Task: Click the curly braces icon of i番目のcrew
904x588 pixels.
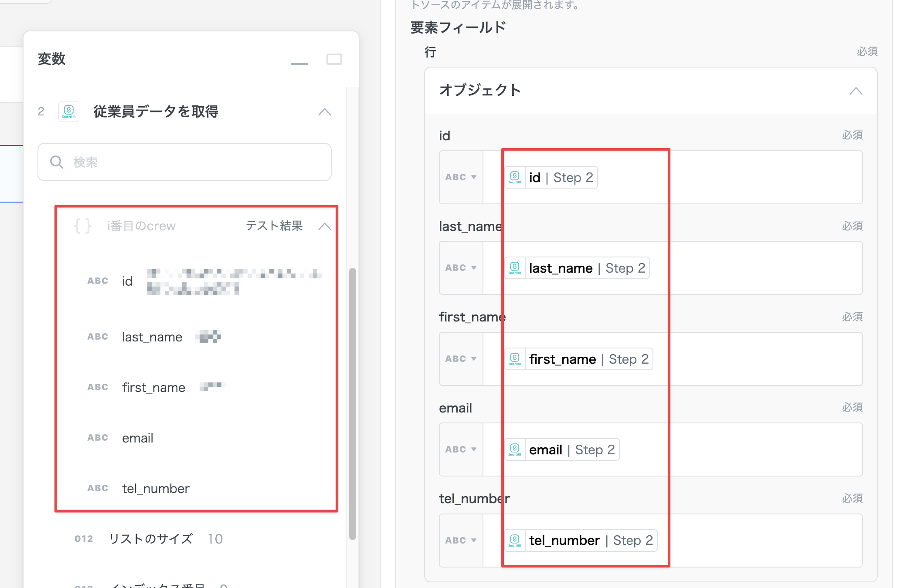Action: (83, 226)
